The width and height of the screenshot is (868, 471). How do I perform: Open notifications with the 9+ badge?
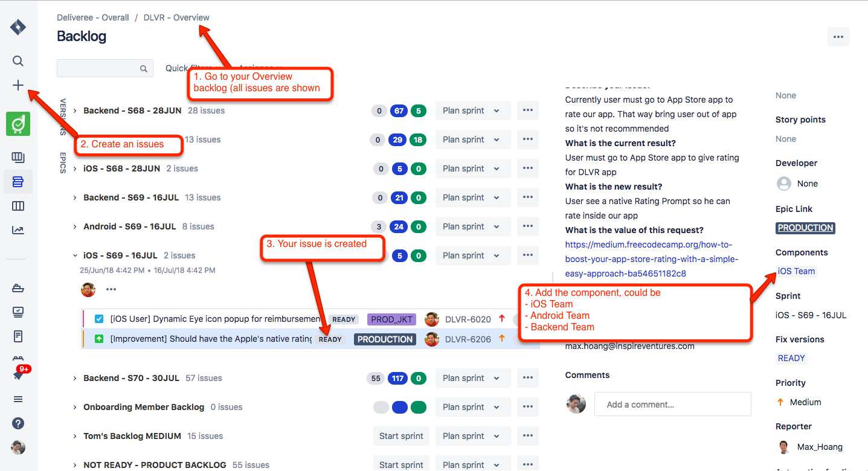click(x=19, y=372)
